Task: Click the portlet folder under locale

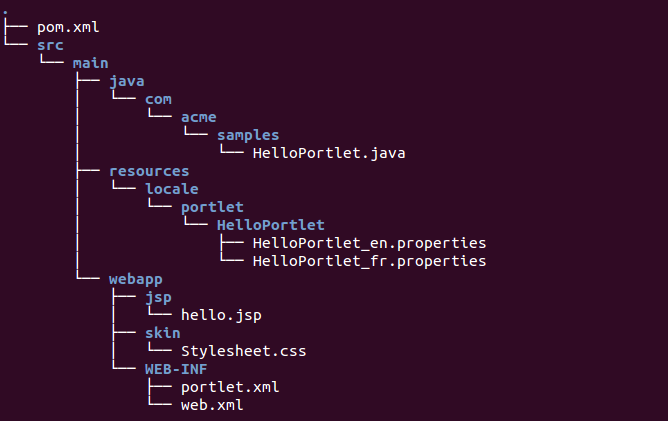Action: click(x=212, y=208)
